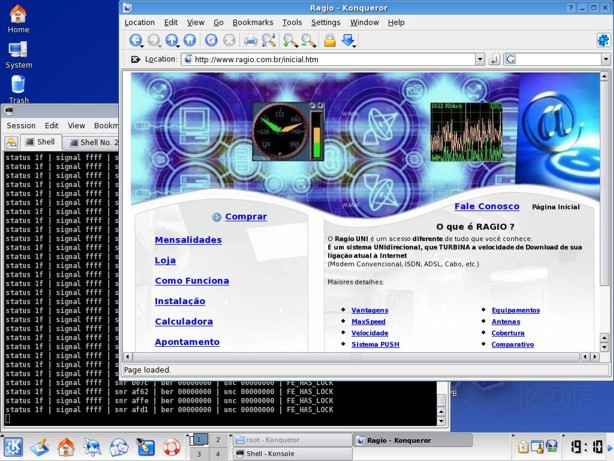Image resolution: width=614 pixels, height=461 pixels.
Task: Click in the Google search field
Action: (558, 60)
